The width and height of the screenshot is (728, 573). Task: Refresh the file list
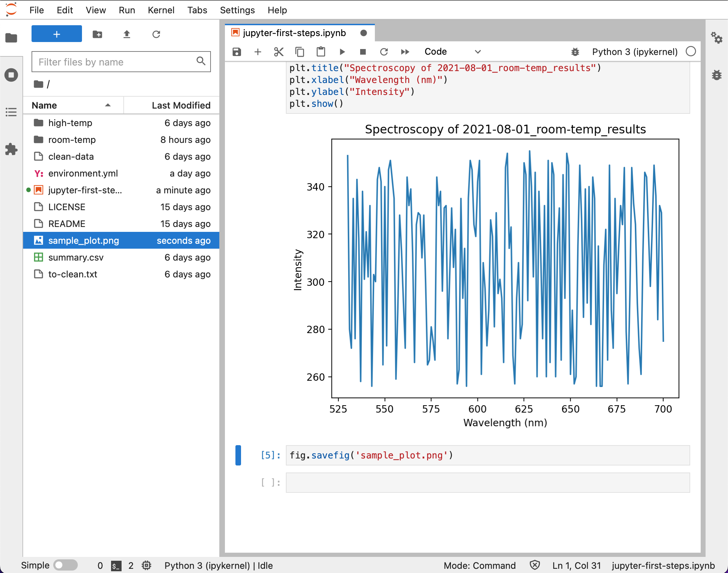point(156,34)
